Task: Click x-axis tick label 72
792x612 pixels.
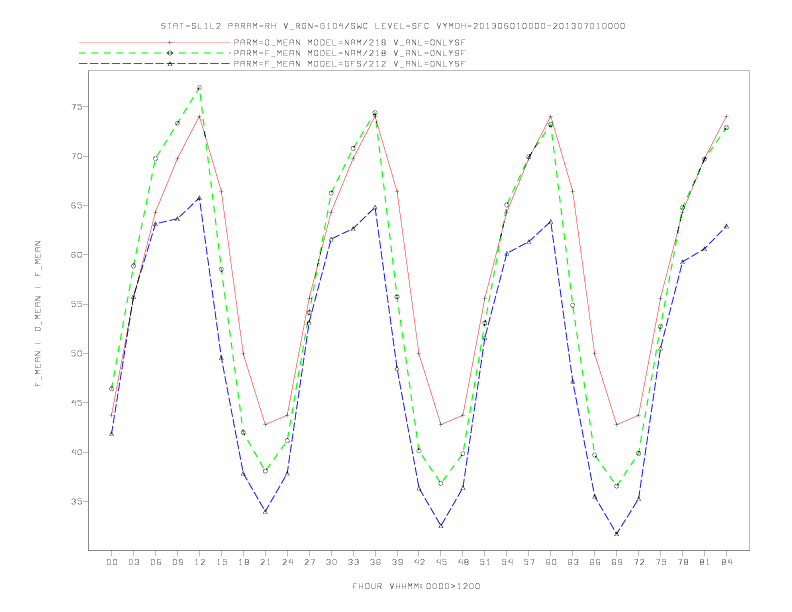Action: (x=639, y=562)
